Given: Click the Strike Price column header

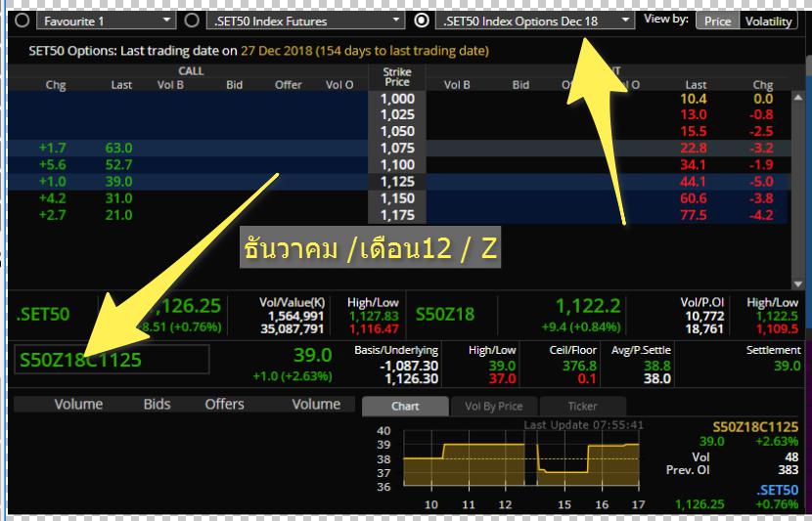Looking at the screenshot, I should [x=397, y=77].
